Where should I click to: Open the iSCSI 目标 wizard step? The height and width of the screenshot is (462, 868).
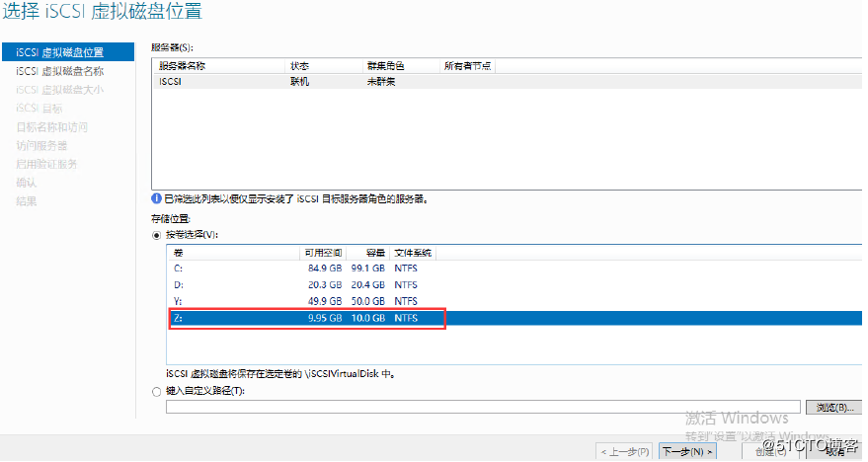point(39,108)
